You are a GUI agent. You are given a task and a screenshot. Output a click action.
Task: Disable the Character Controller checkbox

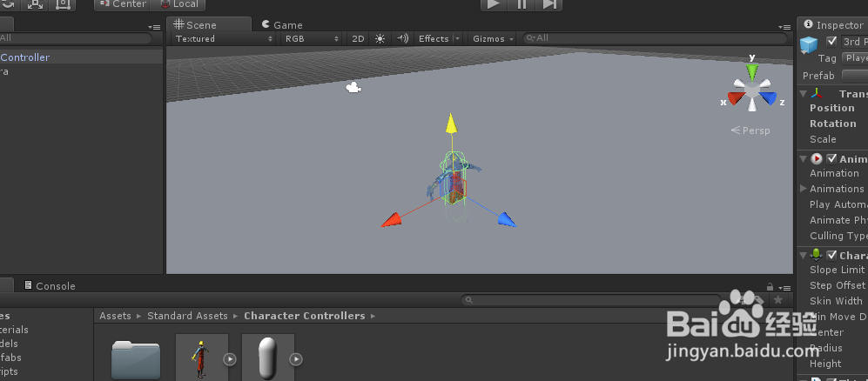point(831,256)
